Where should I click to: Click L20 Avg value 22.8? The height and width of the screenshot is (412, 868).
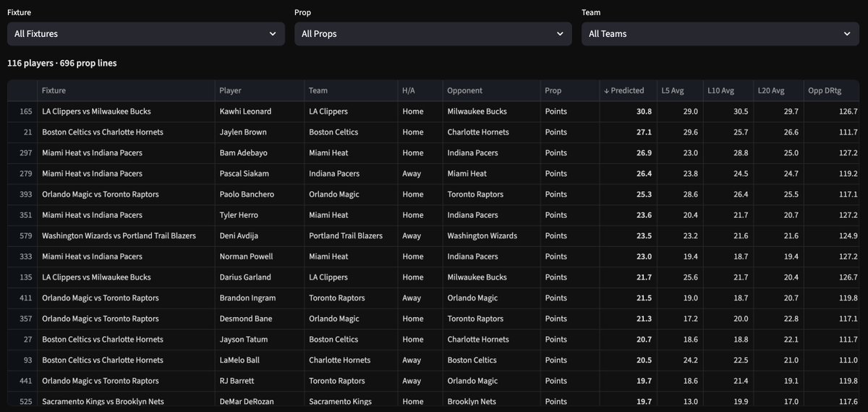[778, 319]
